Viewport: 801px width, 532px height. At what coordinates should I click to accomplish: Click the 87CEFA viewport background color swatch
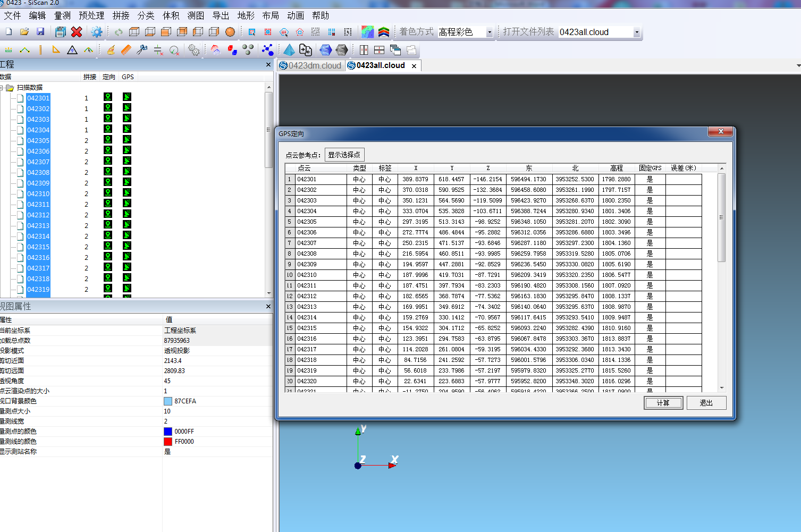pyautogui.click(x=168, y=401)
